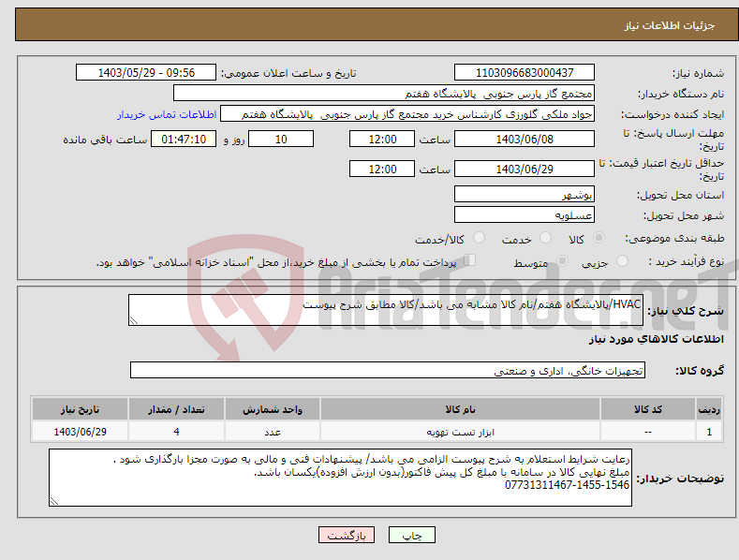Click the ساعت باقی مانده label
Image resolution: width=739 pixels, height=560 pixels.
[105, 140]
